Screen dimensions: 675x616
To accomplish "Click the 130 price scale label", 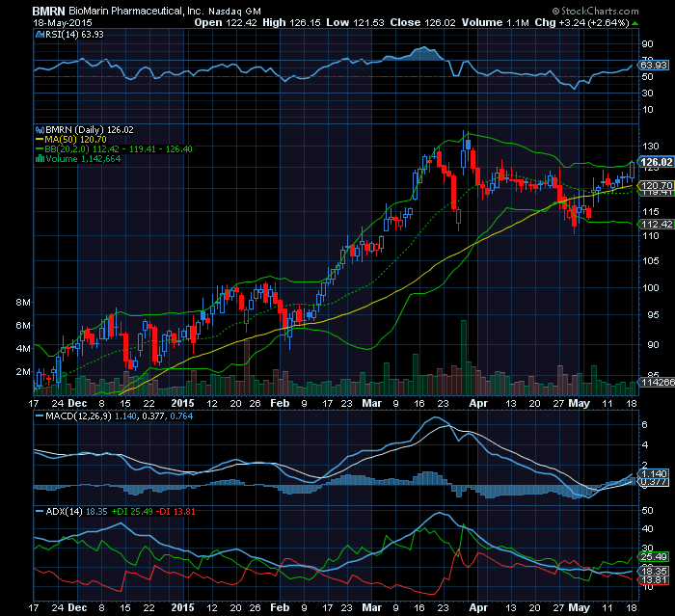I will [651, 147].
